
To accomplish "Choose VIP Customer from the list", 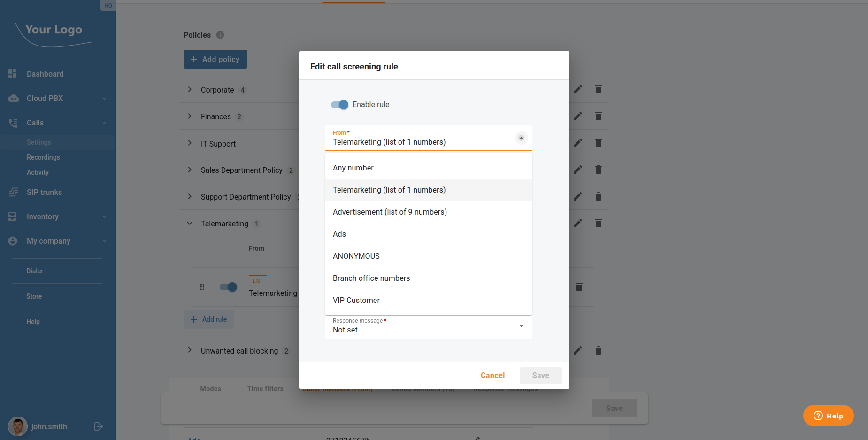I will pos(356,301).
